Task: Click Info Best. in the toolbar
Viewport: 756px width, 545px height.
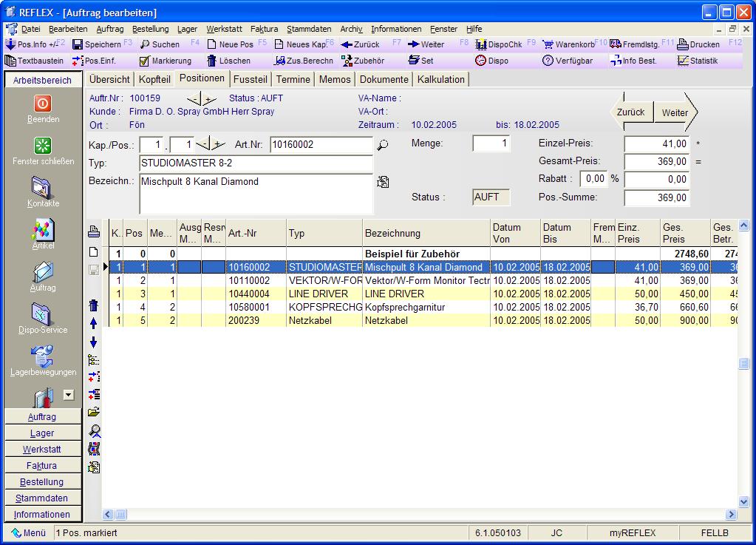Action: click(633, 61)
